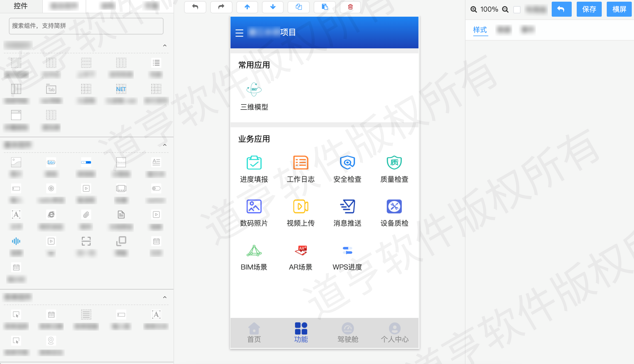The height and width of the screenshot is (364, 634).
Task: Toggle the checkbox next to zoom controls
Action: (x=517, y=9)
